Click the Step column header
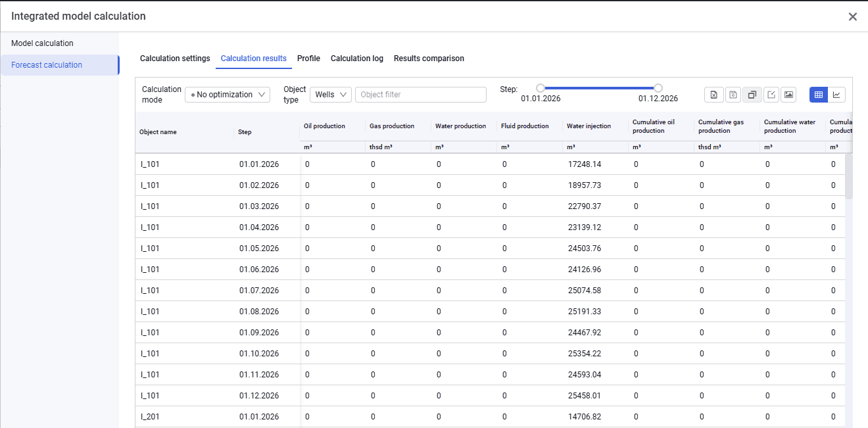868x428 pixels. (x=245, y=132)
